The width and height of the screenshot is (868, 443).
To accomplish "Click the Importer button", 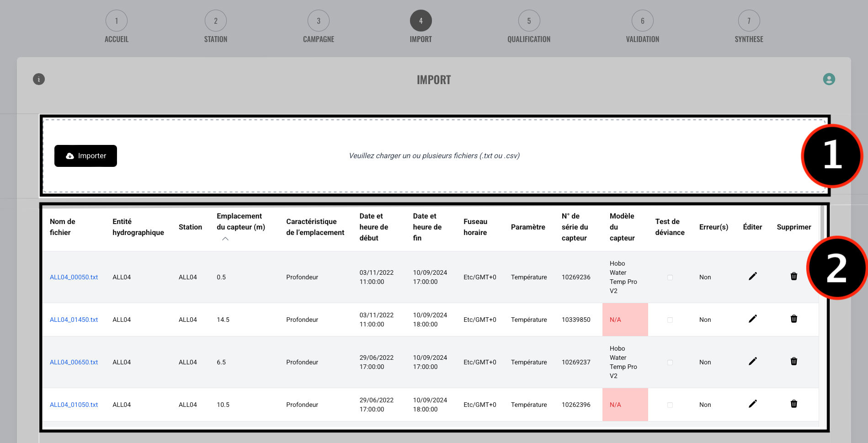I will point(85,156).
